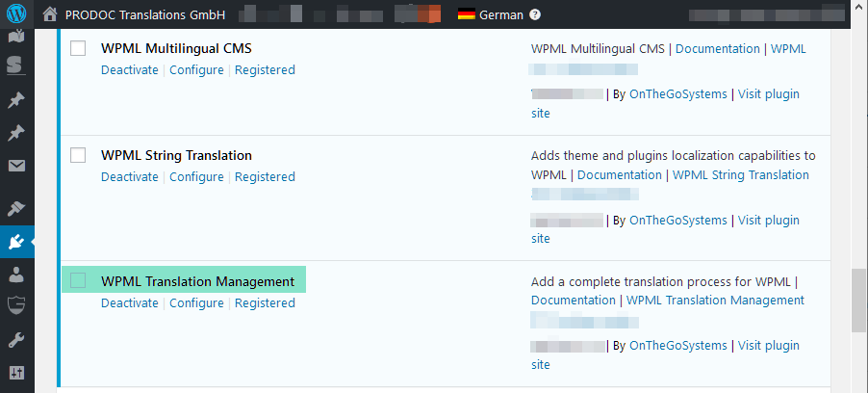868x393 pixels.
Task: Open the S icon sidebar menu
Action: tap(16, 66)
